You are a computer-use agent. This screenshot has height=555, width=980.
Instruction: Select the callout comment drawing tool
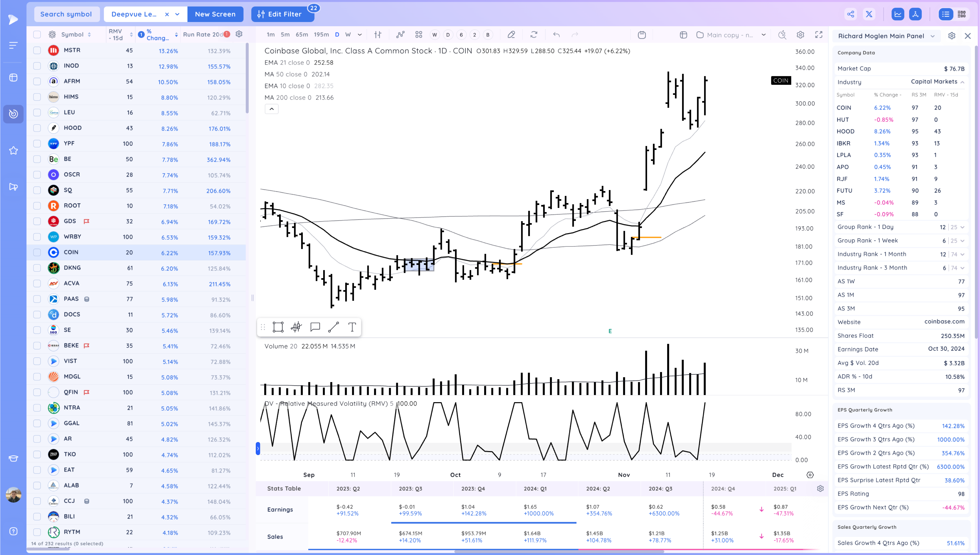(315, 327)
